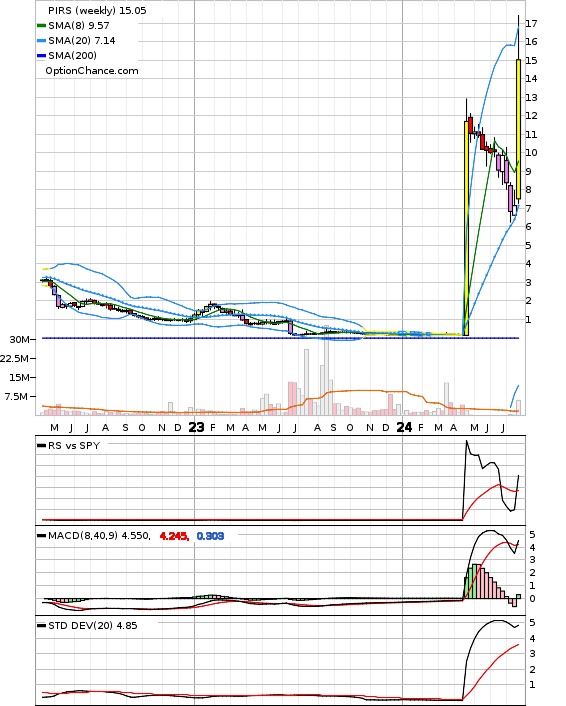Select the bold 24 year marker
This screenshot has height=706, width=566.
click(404, 427)
